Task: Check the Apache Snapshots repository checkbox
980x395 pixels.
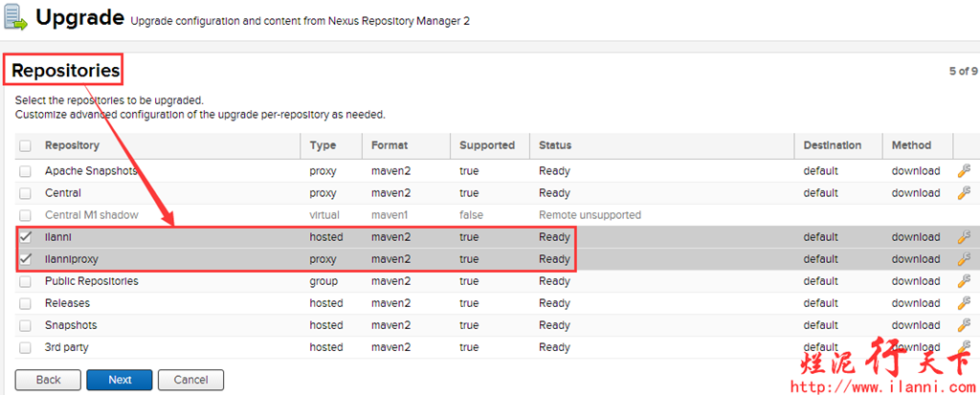Action: pyautogui.click(x=25, y=171)
